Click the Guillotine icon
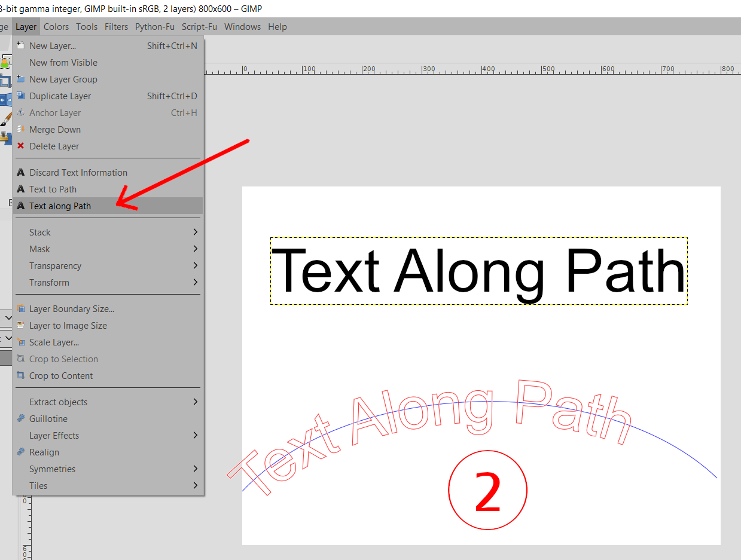 tap(21, 418)
